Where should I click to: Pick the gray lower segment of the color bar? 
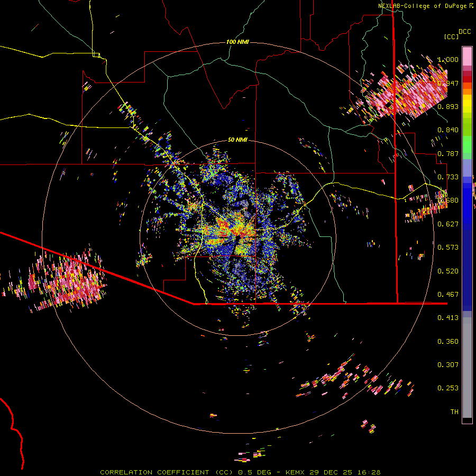(467, 368)
